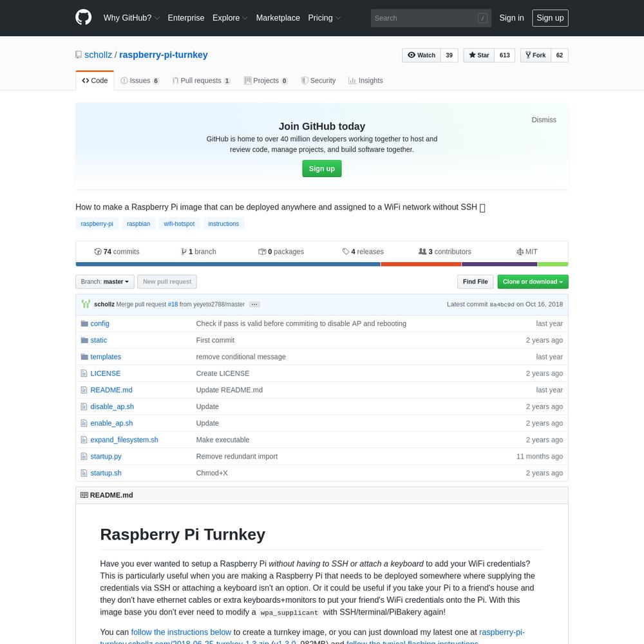Click the scholiz avatar in the commit bar
Image resolution: width=644 pixels, height=644 pixels.
tap(86, 305)
